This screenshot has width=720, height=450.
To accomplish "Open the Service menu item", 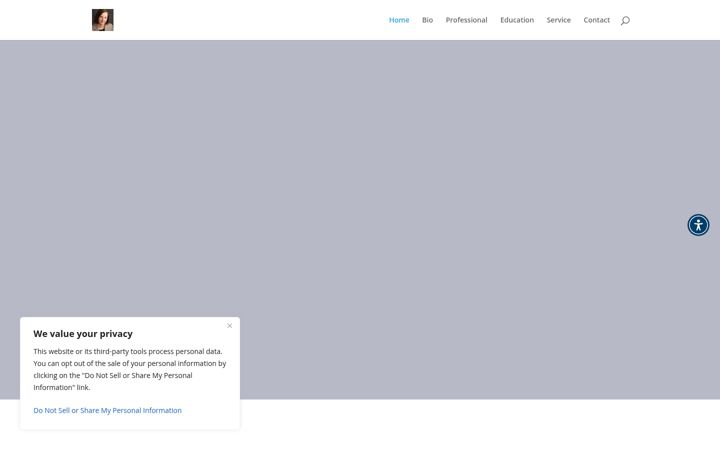I will (558, 20).
